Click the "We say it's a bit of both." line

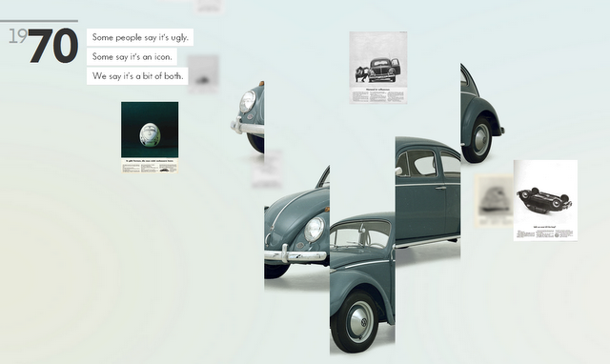pyautogui.click(x=137, y=76)
